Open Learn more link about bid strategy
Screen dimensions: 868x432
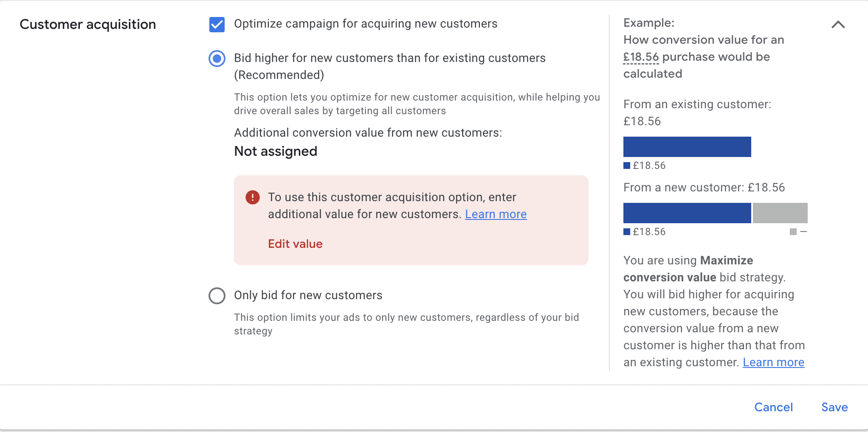click(x=773, y=362)
